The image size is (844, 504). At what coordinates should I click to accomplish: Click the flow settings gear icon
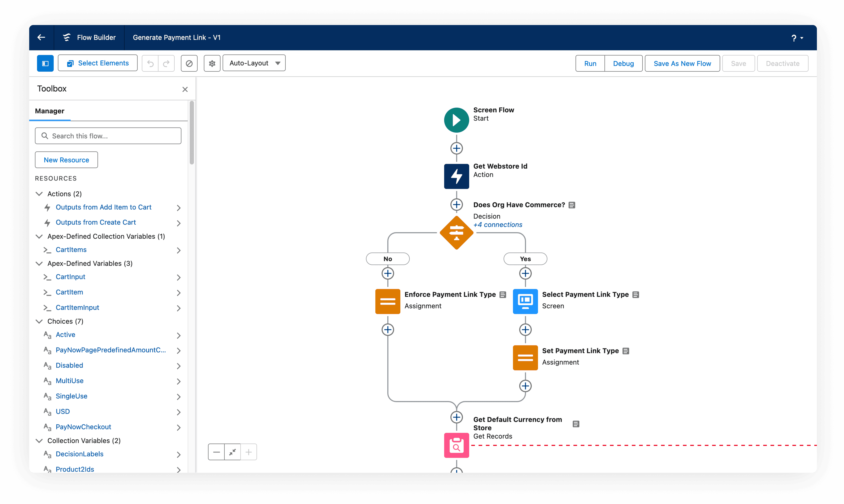[x=212, y=63]
